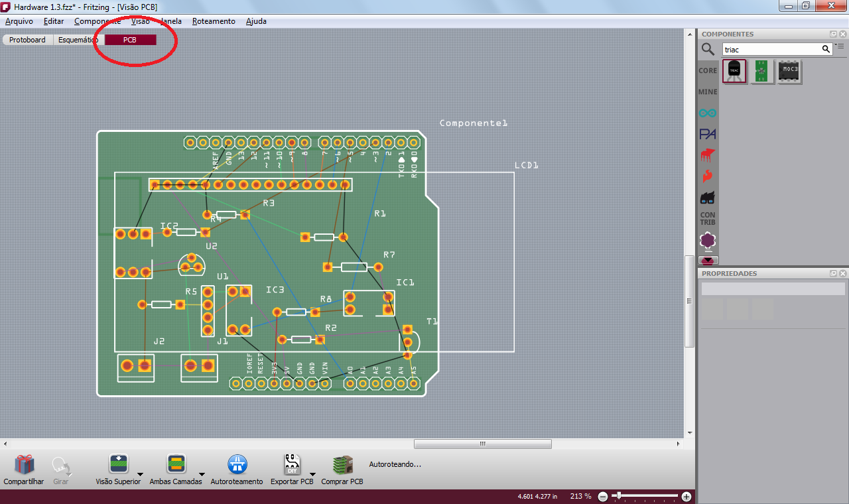Image resolution: width=849 pixels, height=504 pixels.
Task: Click the Componente1 label on the canvas
Action: tap(473, 123)
